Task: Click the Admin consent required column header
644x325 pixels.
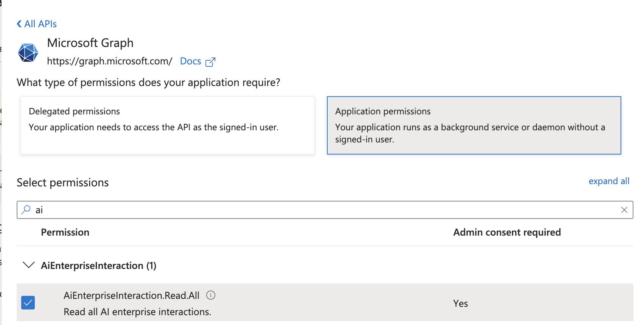Action: pyautogui.click(x=507, y=232)
